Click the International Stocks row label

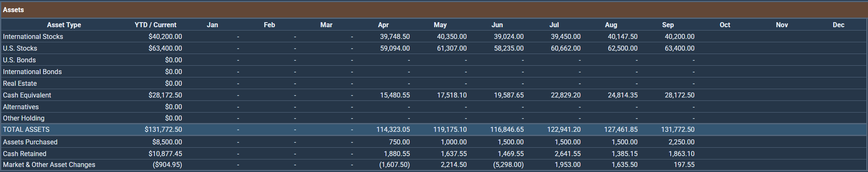pos(33,36)
